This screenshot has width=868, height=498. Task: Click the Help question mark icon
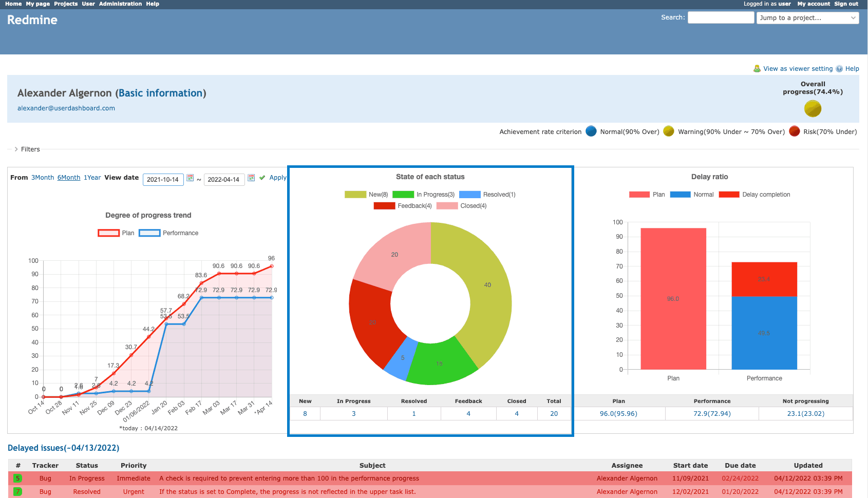[x=839, y=69]
